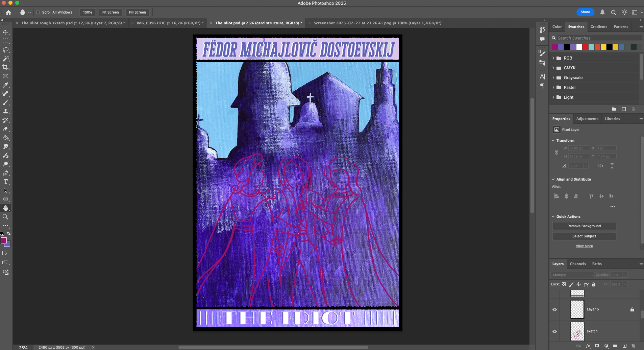Collapse the Quick Actions section
The width and height of the screenshot is (644, 350).
point(553,216)
